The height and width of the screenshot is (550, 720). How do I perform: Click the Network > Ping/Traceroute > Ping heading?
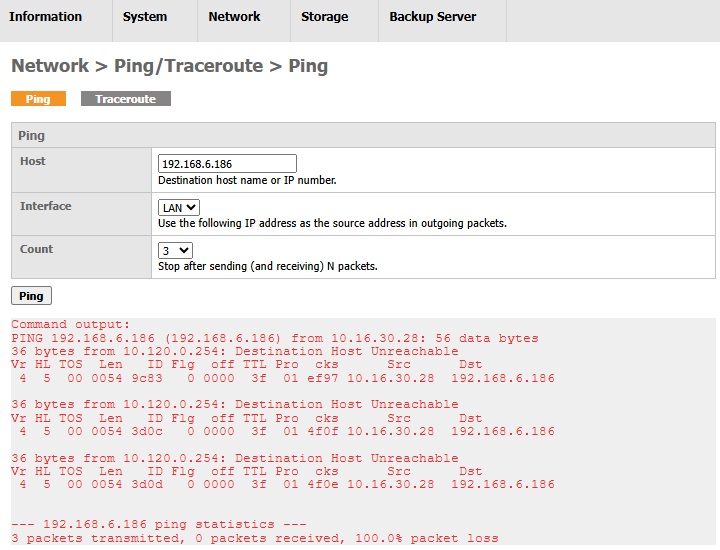169,66
